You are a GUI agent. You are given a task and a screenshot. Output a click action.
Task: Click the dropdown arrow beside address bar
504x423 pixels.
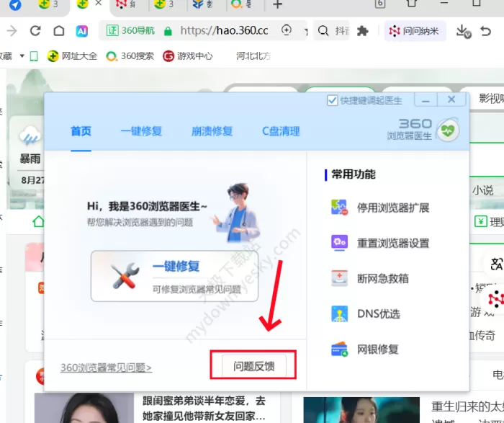click(306, 31)
